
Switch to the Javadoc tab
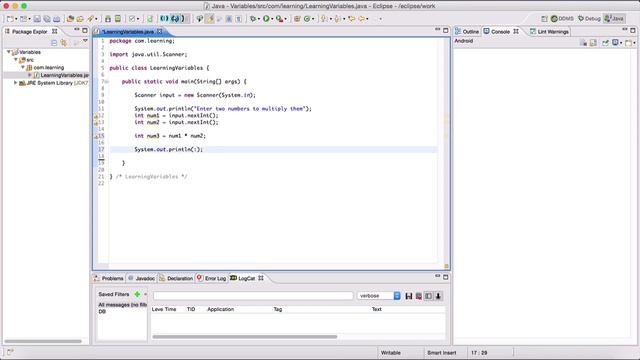pyautogui.click(x=141, y=278)
